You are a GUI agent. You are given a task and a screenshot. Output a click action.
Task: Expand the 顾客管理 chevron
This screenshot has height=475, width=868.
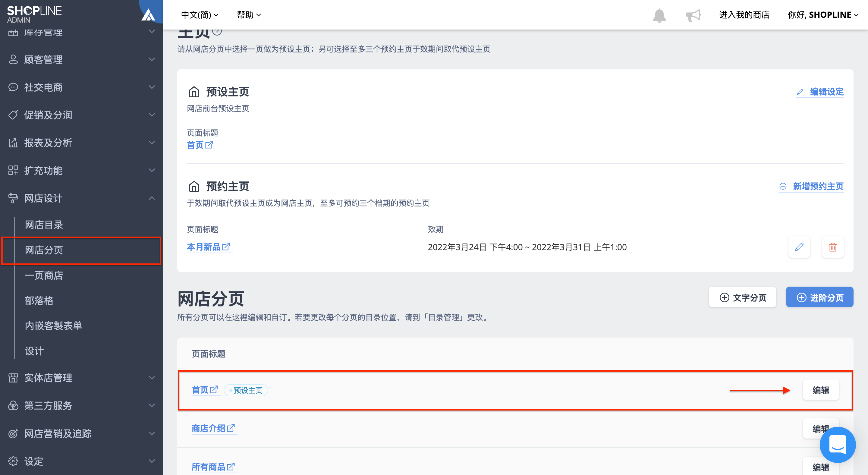pos(152,59)
